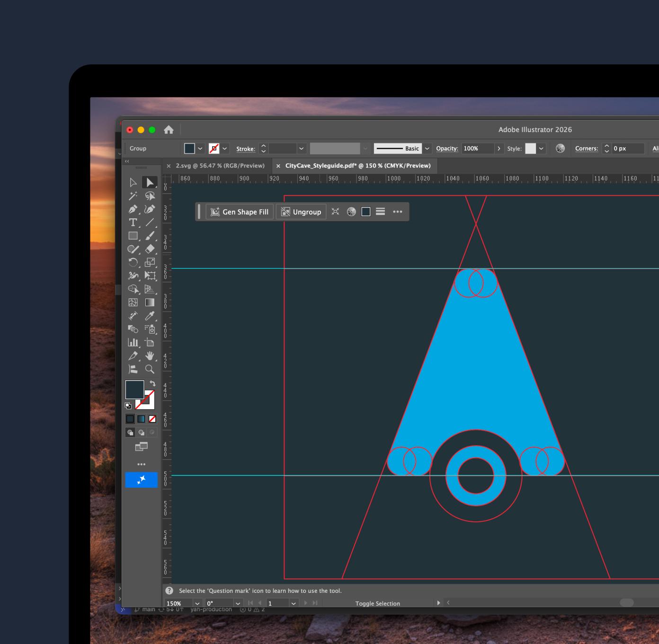Select the Column Graph tool
Image resolution: width=659 pixels, height=644 pixels.
pyautogui.click(x=133, y=342)
